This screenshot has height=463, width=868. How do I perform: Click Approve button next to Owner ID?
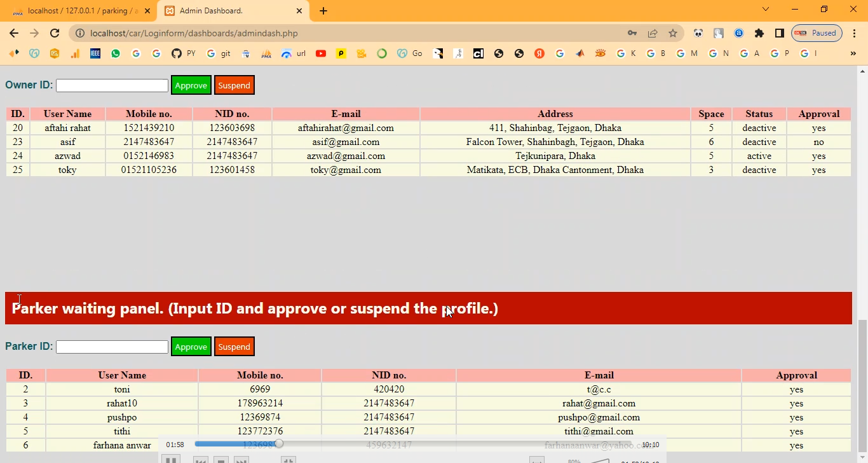tap(191, 85)
